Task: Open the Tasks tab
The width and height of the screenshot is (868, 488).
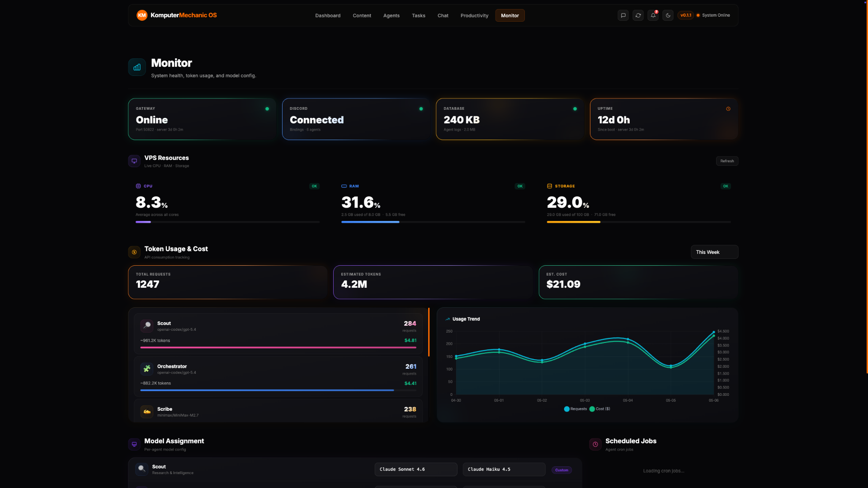Action: tap(418, 15)
